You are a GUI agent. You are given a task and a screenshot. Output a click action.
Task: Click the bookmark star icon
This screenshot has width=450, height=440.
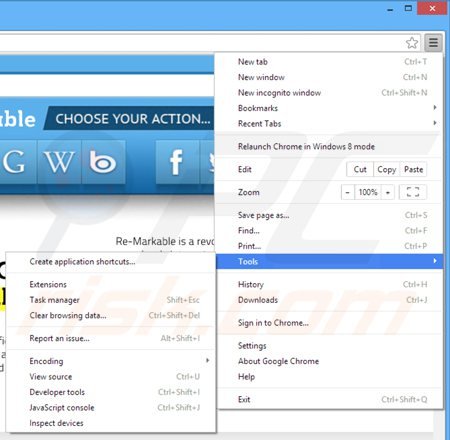click(x=412, y=43)
